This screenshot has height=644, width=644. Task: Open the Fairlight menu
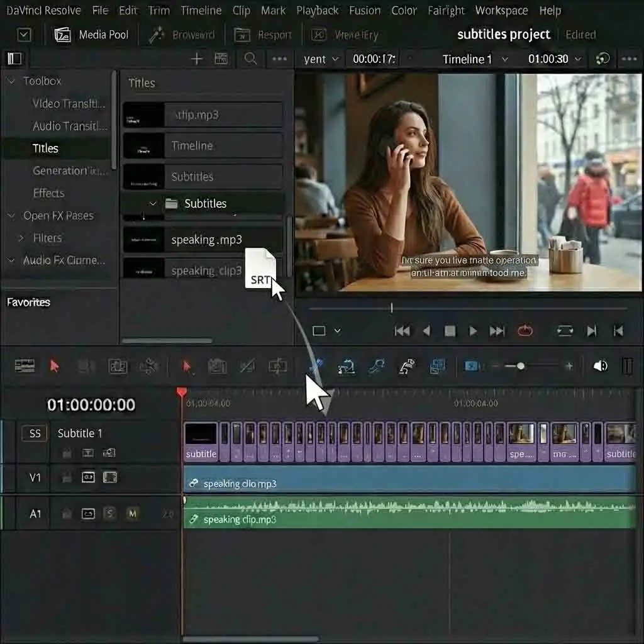point(446,10)
